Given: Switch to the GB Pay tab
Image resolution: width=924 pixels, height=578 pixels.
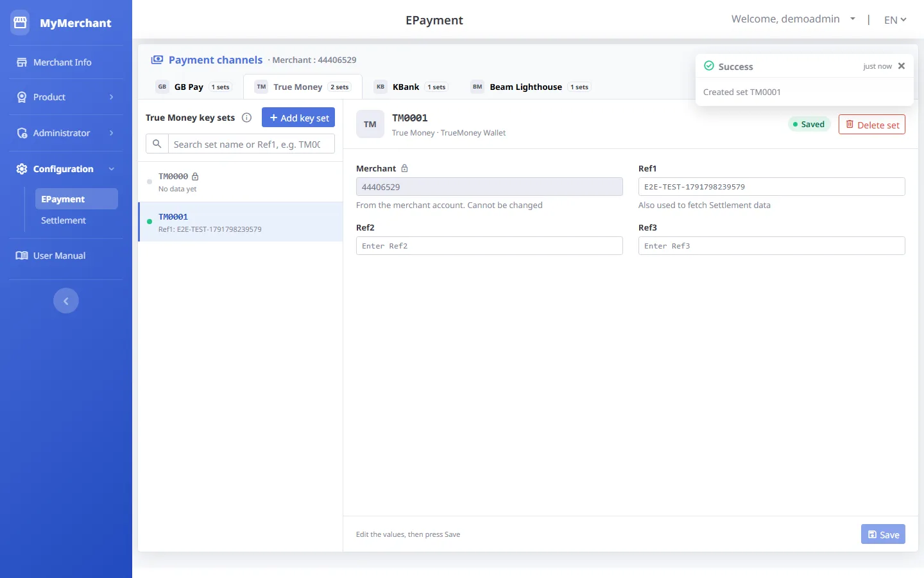Looking at the screenshot, I should tap(194, 87).
